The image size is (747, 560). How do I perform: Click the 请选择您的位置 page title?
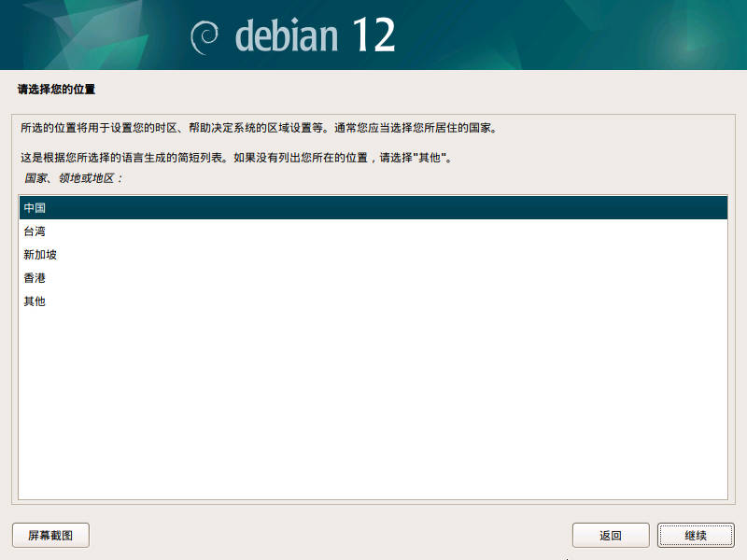[57, 91]
